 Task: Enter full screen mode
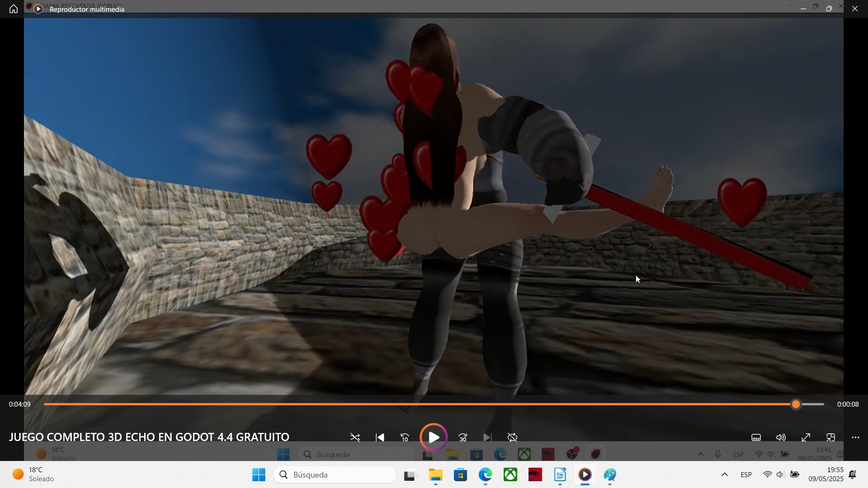(x=806, y=437)
